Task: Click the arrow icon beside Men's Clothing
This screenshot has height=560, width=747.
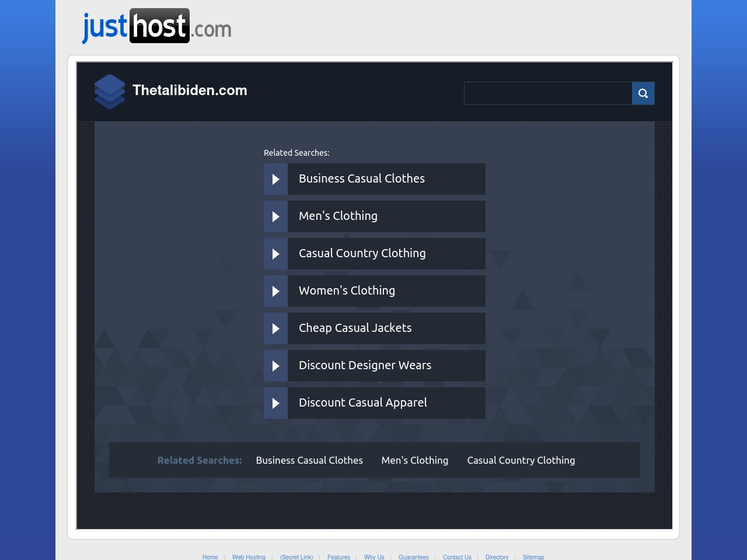Action: [275, 216]
